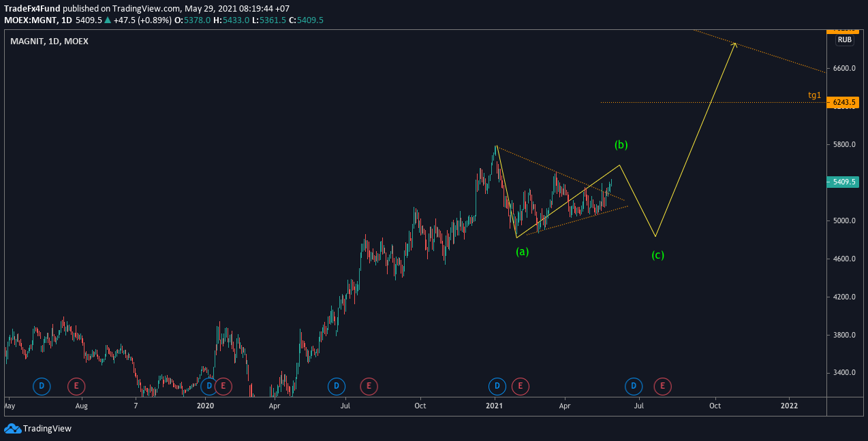Click the leftmost E earnings marker
The width and height of the screenshot is (868, 441).
[76, 387]
